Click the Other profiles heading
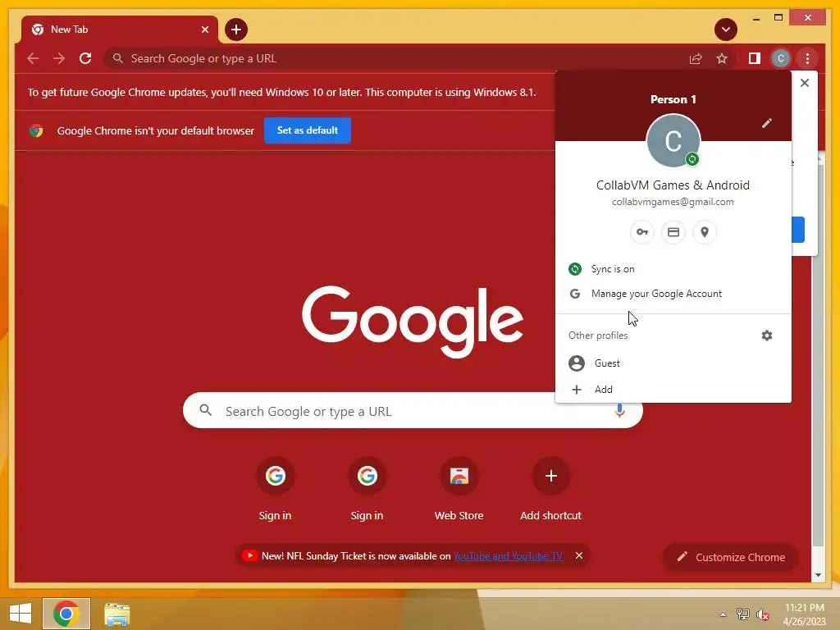840x630 pixels. (598, 336)
